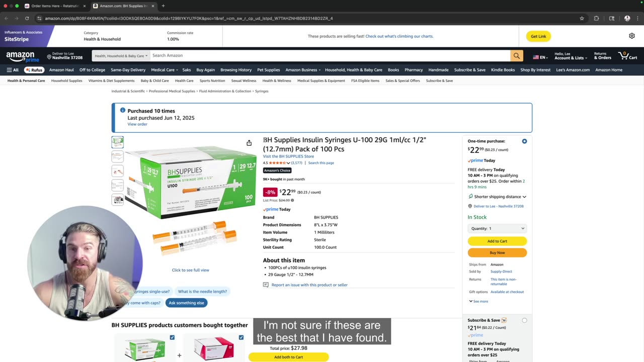The image size is (644, 362).
Task: Click the Amazon Prime logo
Action: [x=23, y=57]
